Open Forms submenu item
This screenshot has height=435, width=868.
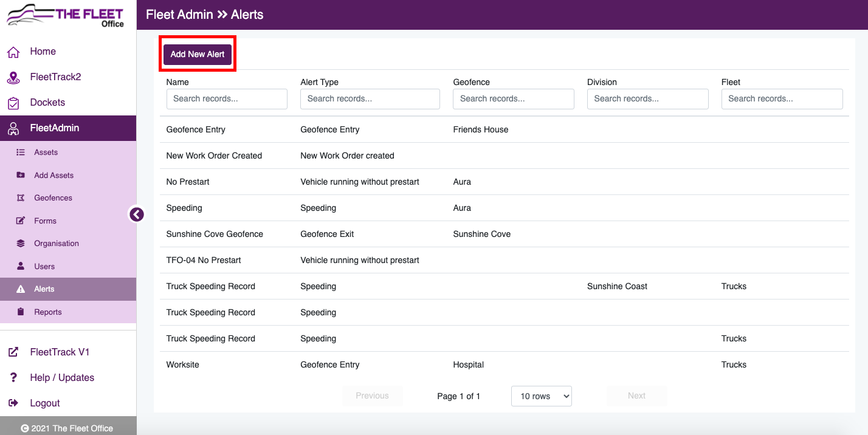tap(68, 221)
